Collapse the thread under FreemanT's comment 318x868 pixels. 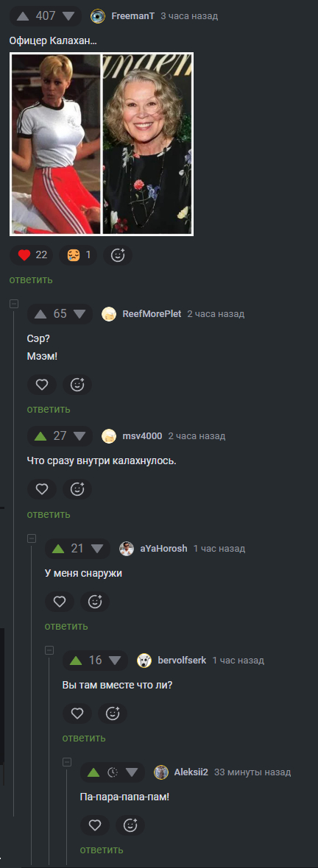(x=15, y=303)
